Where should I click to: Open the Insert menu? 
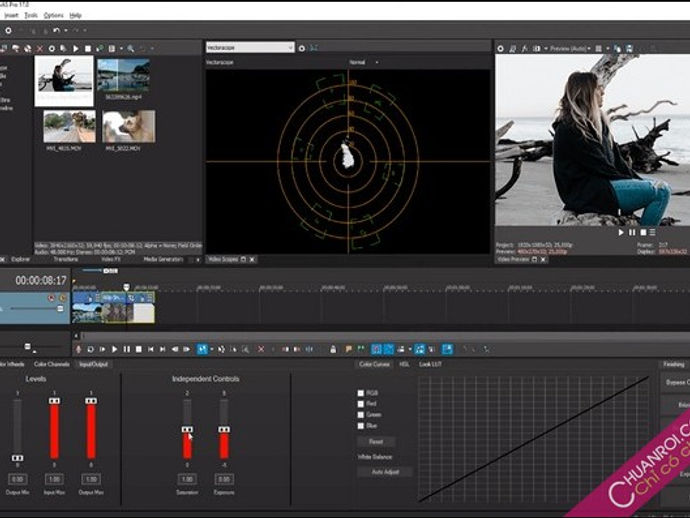(11, 15)
